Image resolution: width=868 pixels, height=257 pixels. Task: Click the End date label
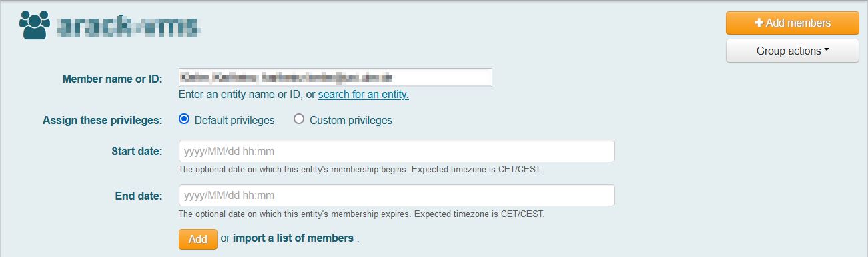coord(139,196)
